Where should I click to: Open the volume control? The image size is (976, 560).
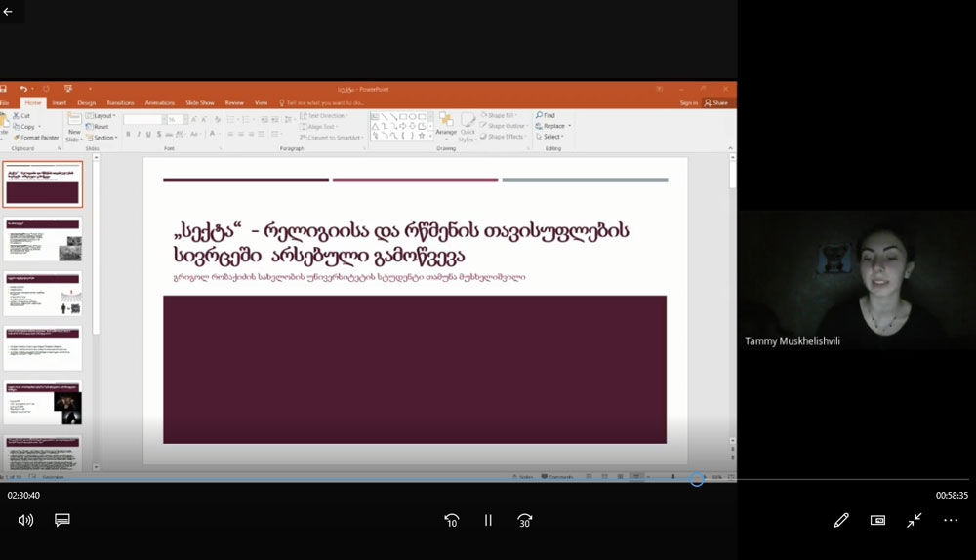point(25,520)
